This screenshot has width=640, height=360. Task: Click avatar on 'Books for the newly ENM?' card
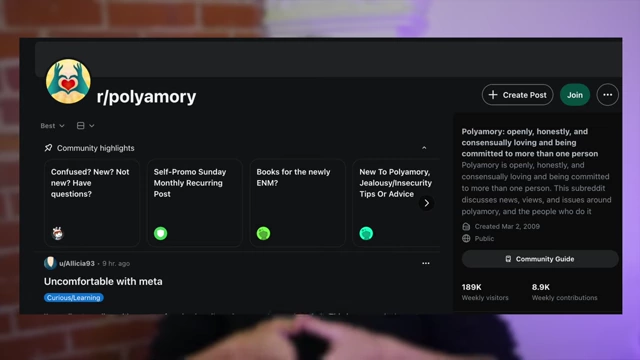[x=263, y=233]
